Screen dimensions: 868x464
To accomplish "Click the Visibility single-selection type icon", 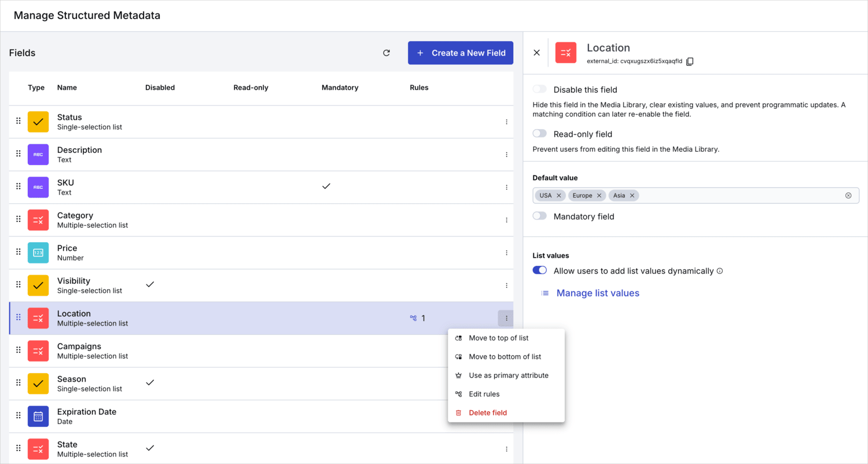I will tap(38, 286).
